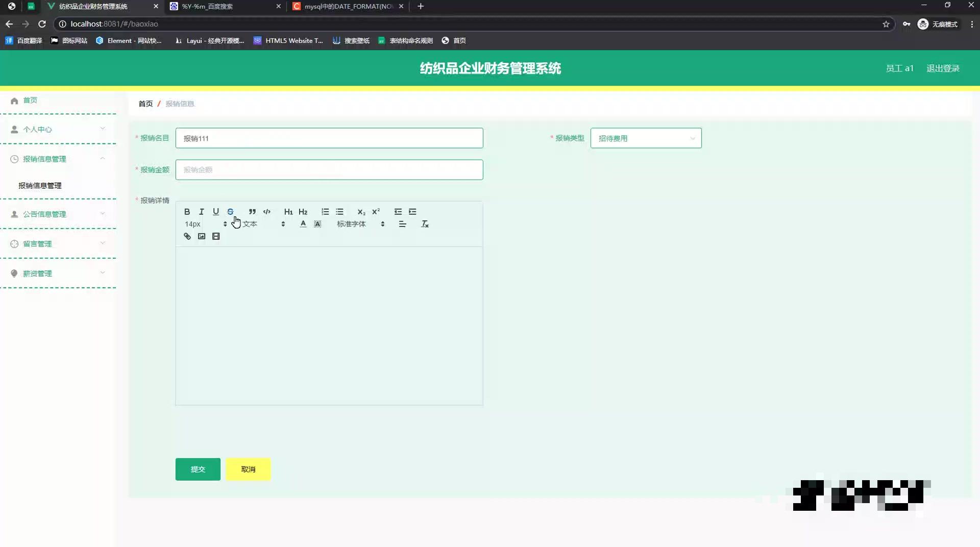Screen dimensions: 980x547
Task: Apply Heading 1 (H1) style
Action: tap(288, 212)
